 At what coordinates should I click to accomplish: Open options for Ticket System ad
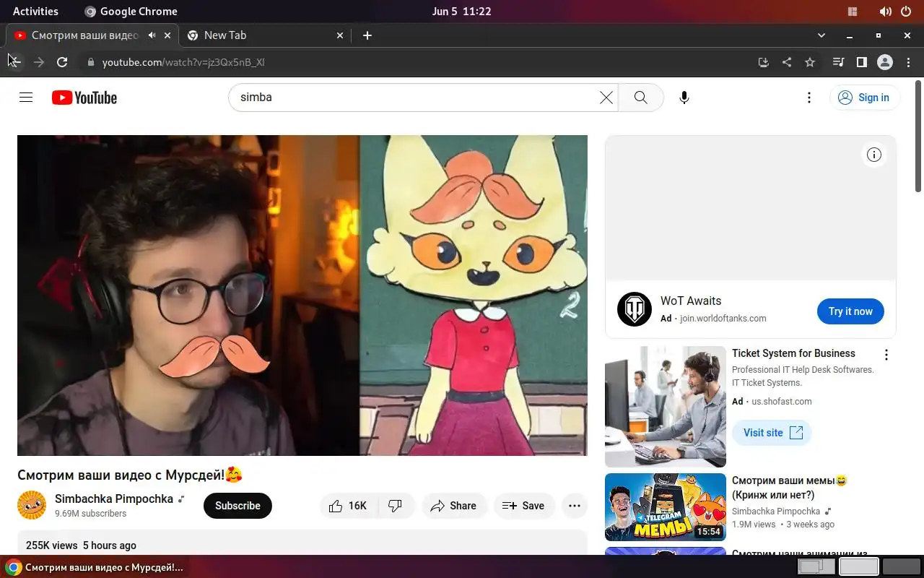point(886,355)
